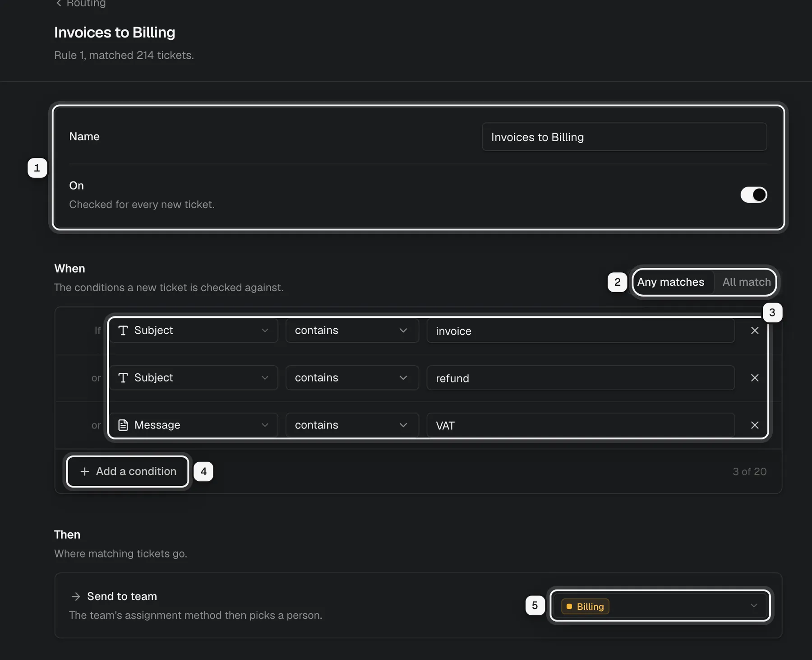This screenshot has width=812, height=660.
Task: Open 'contains' operator dropdown for invoice condition
Action: tap(352, 330)
